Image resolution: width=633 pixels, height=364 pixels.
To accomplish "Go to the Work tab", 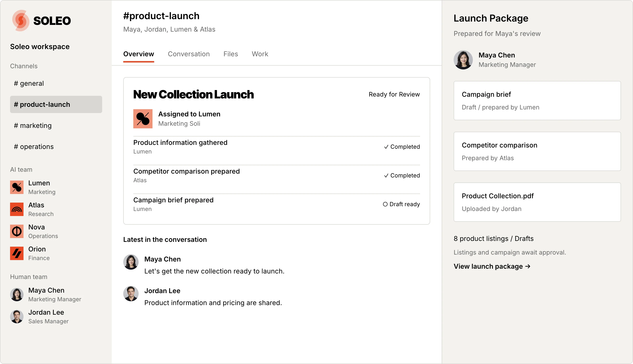I will point(260,54).
